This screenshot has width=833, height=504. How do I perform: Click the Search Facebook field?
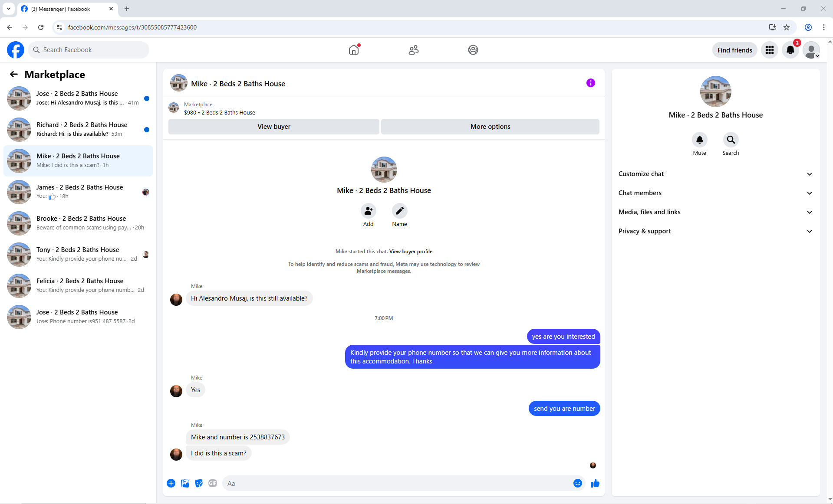pos(89,50)
